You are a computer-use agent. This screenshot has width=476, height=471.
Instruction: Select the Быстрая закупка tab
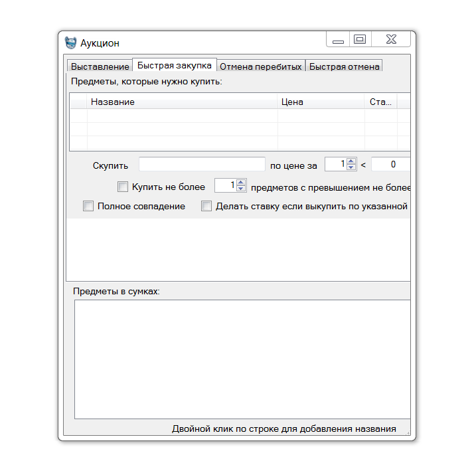coord(175,65)
